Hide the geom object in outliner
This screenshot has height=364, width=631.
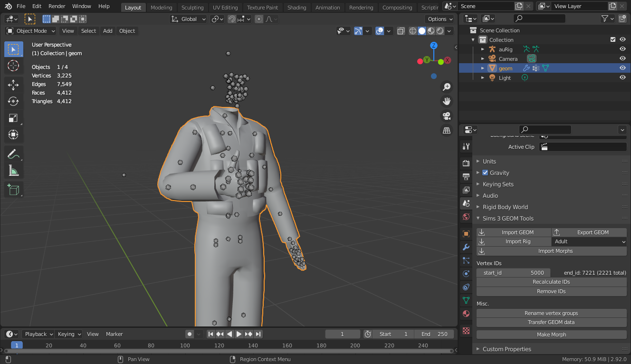pos(622,68)
